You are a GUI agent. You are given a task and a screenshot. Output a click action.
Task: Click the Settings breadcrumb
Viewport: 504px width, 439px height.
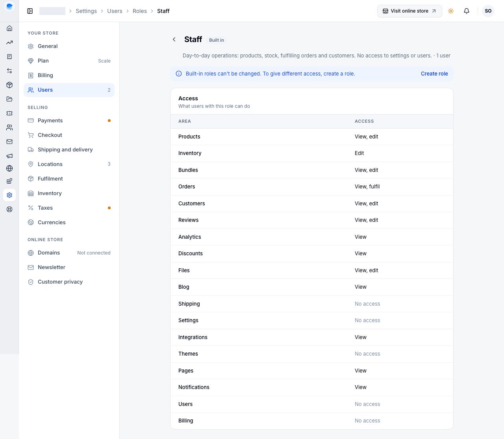(86, 11)
